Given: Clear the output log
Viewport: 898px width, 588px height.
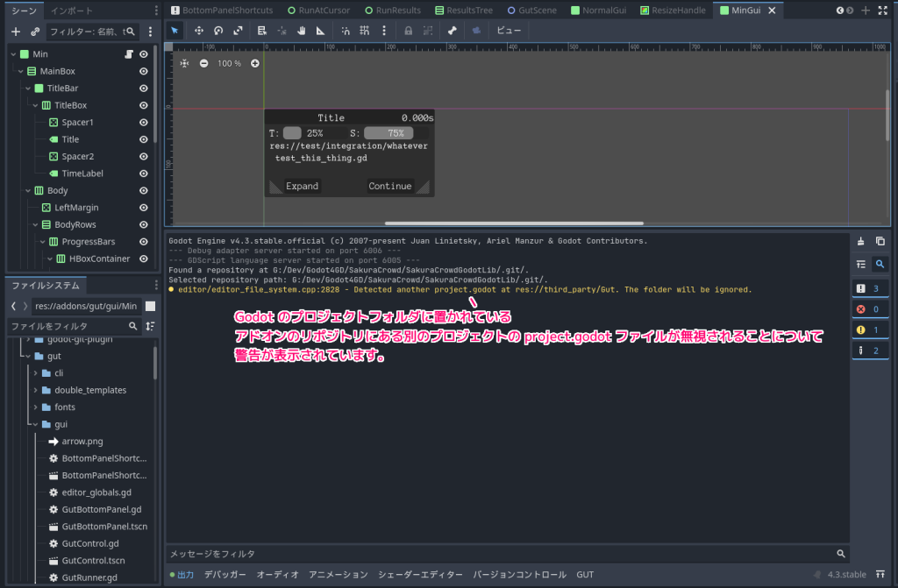Looking at the screenshot, I should pos(860,241).
